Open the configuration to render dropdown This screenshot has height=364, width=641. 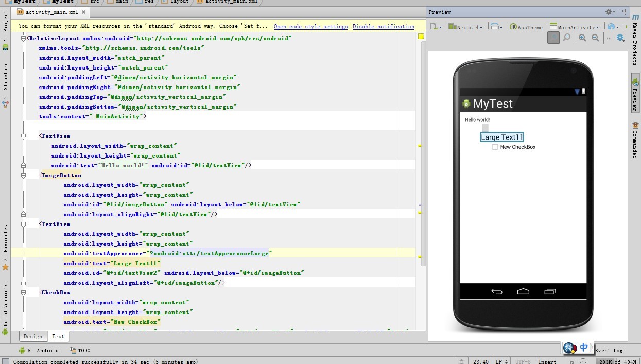(435, 27)
